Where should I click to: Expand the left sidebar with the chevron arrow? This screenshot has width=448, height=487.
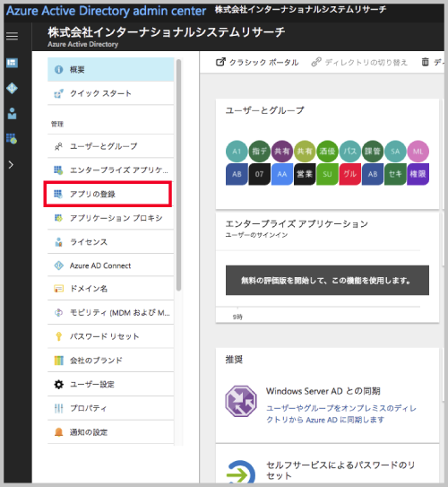11,164
